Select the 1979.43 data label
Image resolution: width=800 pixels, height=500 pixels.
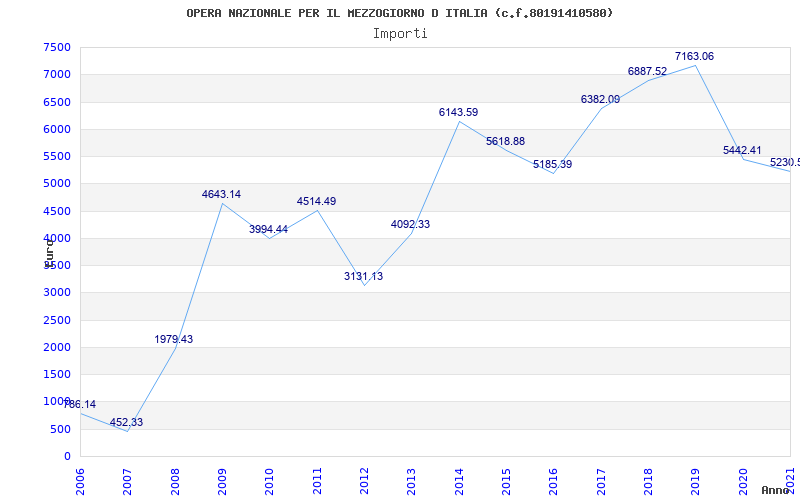tap(174, 339)
